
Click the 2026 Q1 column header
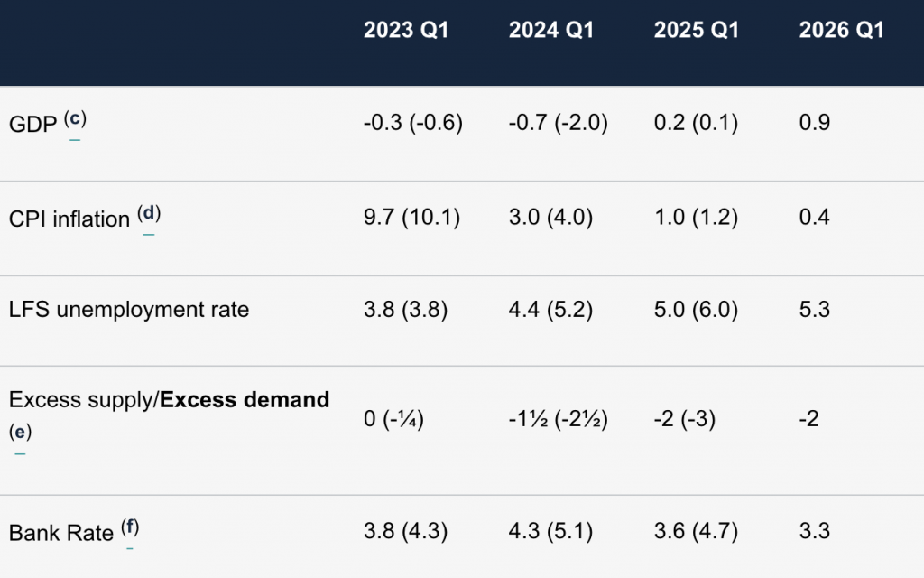tap(842, 30)
